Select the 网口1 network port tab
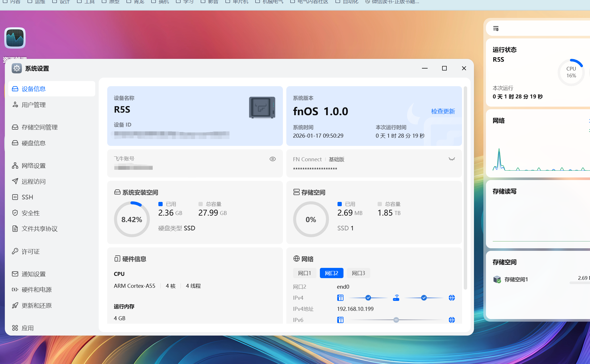The image size is (590, 364). (x=304, y=273)
